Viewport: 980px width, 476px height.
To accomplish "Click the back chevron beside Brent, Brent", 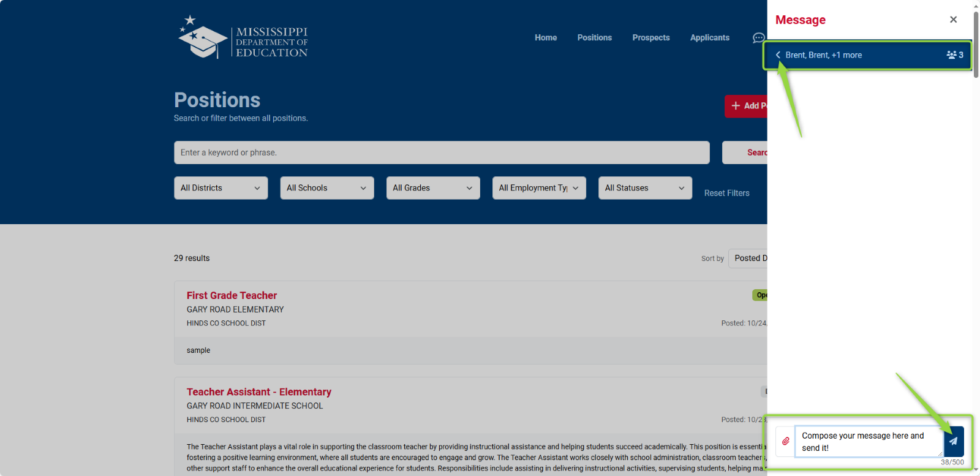I will (x=778, y=55).
